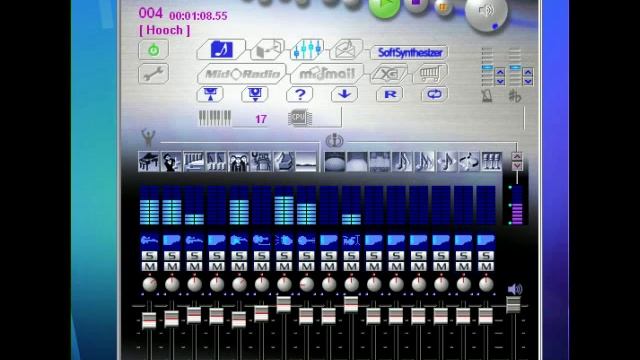The height and width of the screenshot is (360, 640).
Task: Click the metronome icon
Action: click(x=487, y=97)
